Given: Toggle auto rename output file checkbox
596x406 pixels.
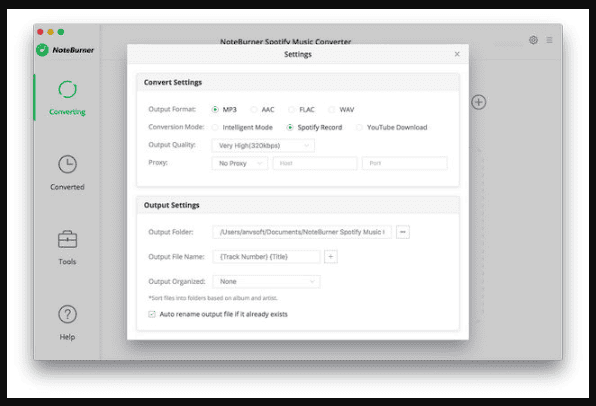Looking at the screenshot, I should pyautogui.click(x=152, y=314).
